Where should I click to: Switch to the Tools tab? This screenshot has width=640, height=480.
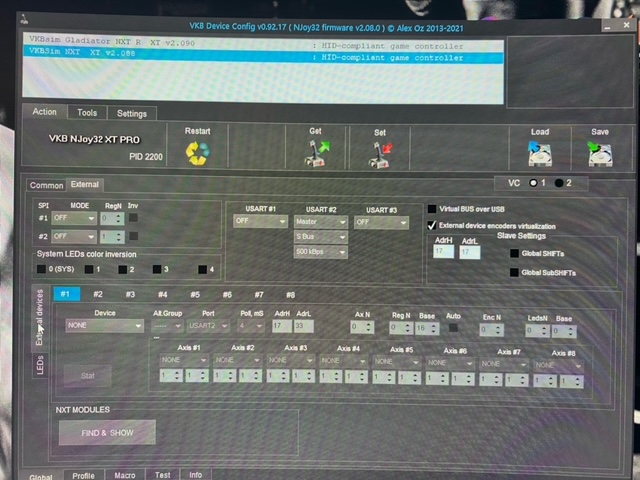click(x=87, y=113)
